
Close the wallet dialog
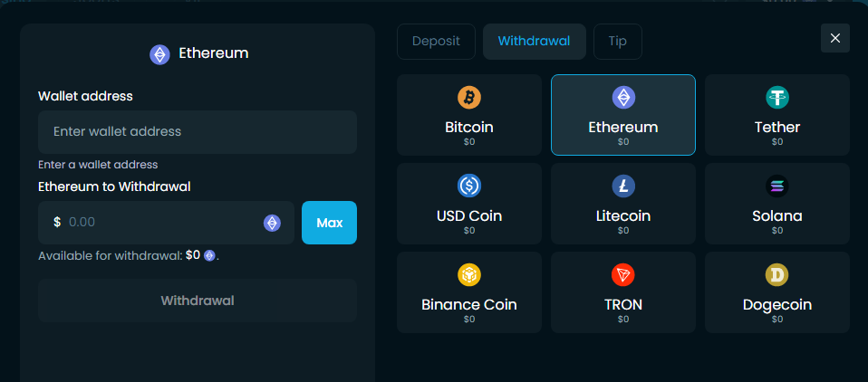[835, 38]
